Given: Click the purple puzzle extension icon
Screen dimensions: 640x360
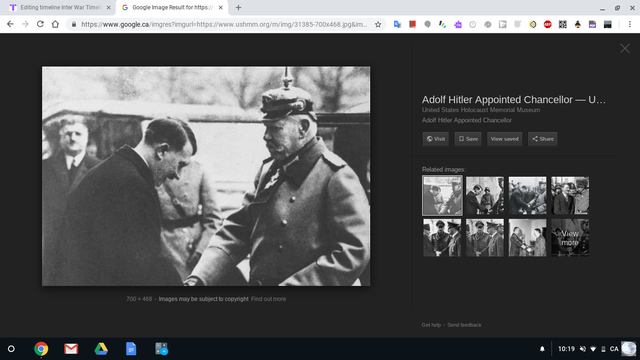Looking at the screenshot, I should pyautogui.click(x=458, y=24).
